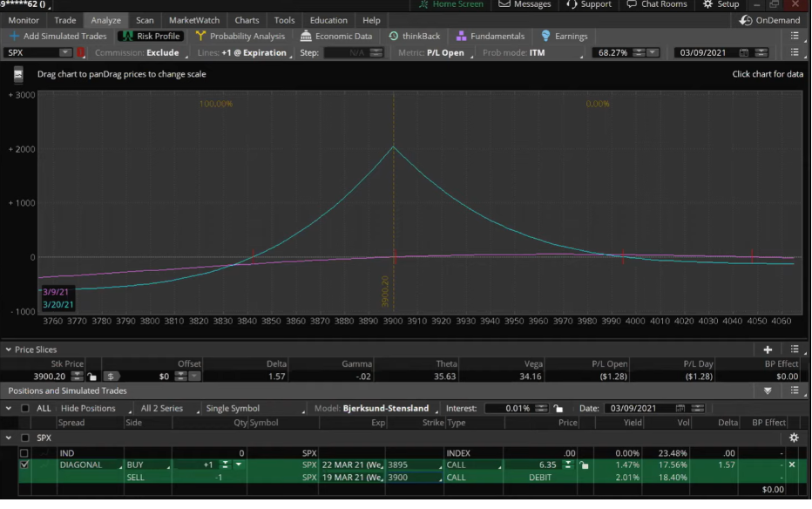Remove the DIAGONAL simulated trade
Image resolution: width=812 pixels, height=509 pixels.
tap(792, 465)
